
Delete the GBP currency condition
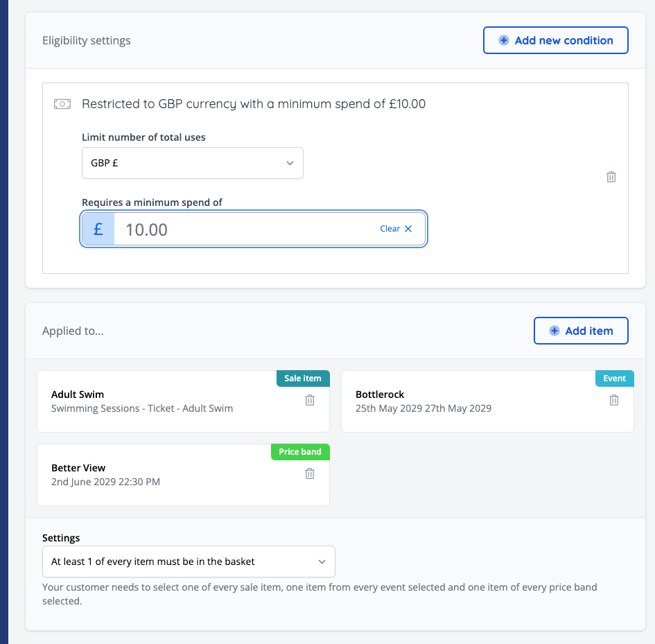coord(611,177)
